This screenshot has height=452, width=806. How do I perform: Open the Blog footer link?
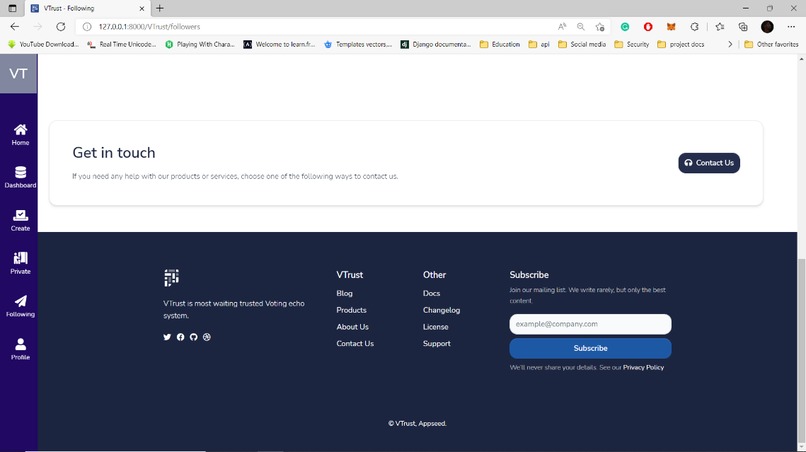pos(344,293)
